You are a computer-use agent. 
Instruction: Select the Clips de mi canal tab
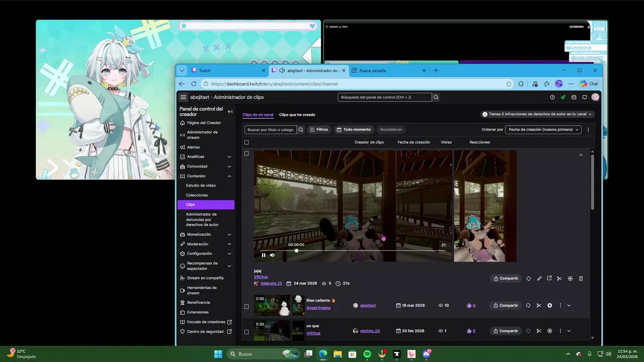tap(258, 115)
